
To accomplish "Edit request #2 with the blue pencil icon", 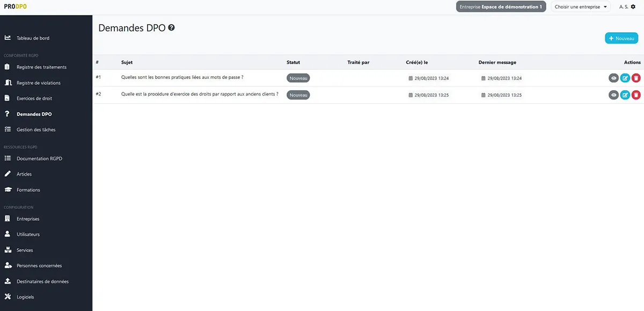I will 625,95.
